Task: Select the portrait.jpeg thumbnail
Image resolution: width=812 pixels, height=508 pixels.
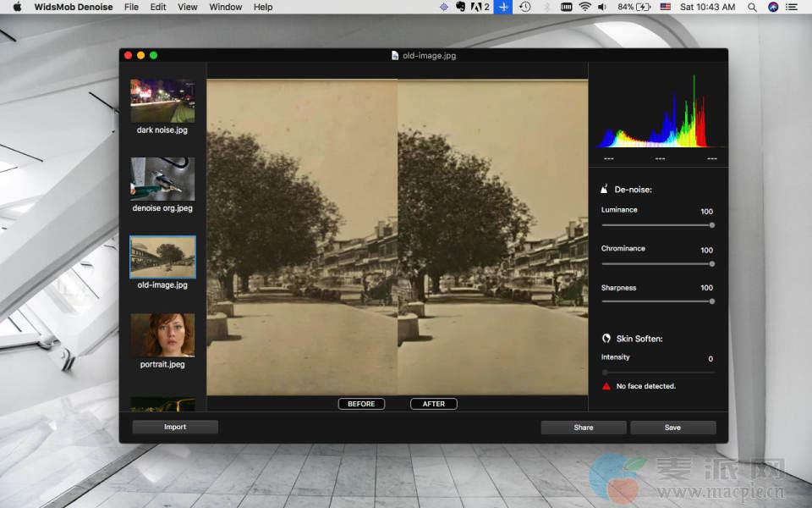Action: point(162,335)
